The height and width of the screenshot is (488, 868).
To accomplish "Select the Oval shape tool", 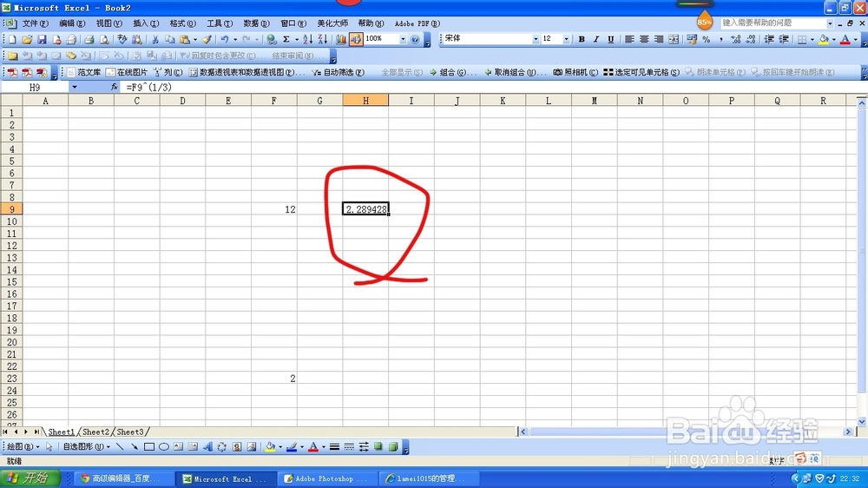I will [x=164, y=447].
